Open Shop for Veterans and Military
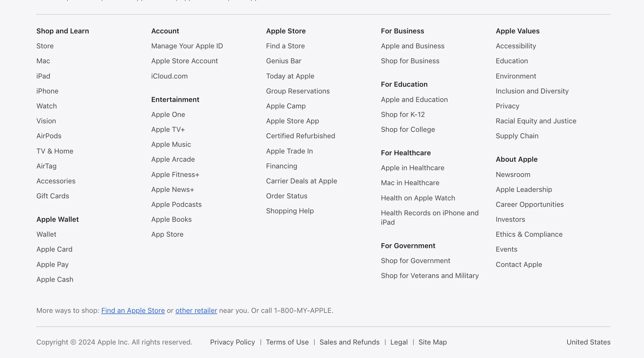 (x=430, y=276)
